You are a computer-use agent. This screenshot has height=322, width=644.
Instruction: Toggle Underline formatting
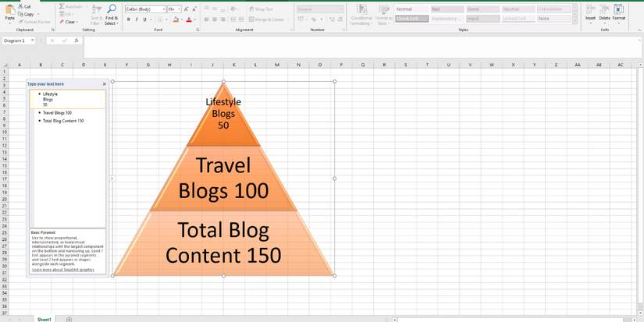coord(144,19)
